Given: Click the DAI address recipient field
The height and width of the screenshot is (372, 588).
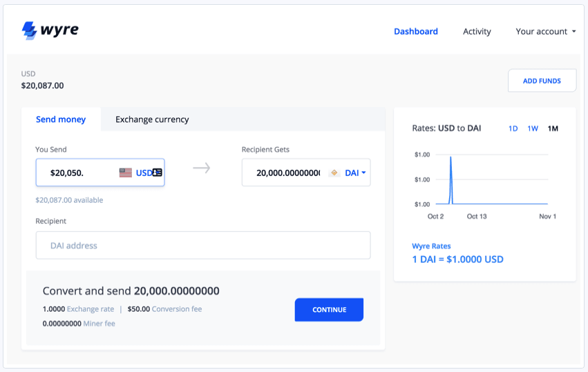Looking at the screenshot, I should click(x=203, y=246).
